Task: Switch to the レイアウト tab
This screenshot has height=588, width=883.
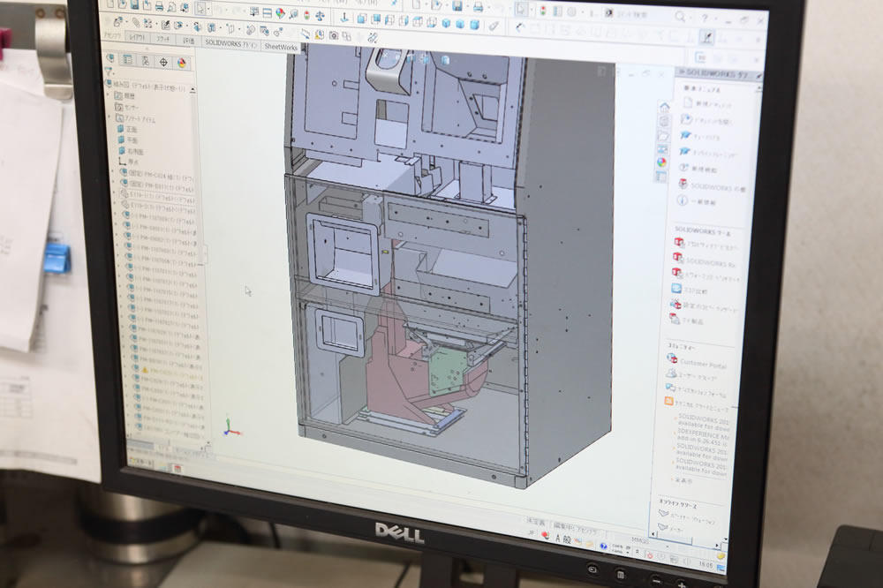Action: pyautogui.click(x=137, y=37)
